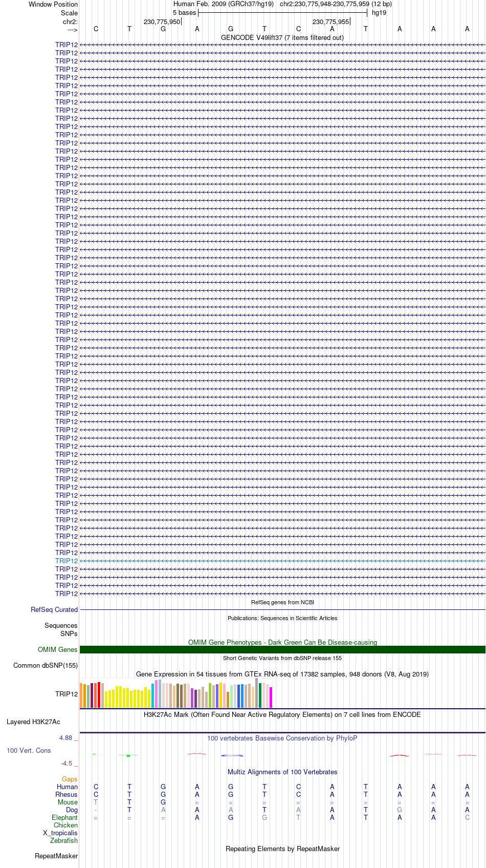The width and height of the screenshot is (486, 868).
Task: Open the OMIM Genes track label
Action: pyautogui.click(x=58, y=649)
